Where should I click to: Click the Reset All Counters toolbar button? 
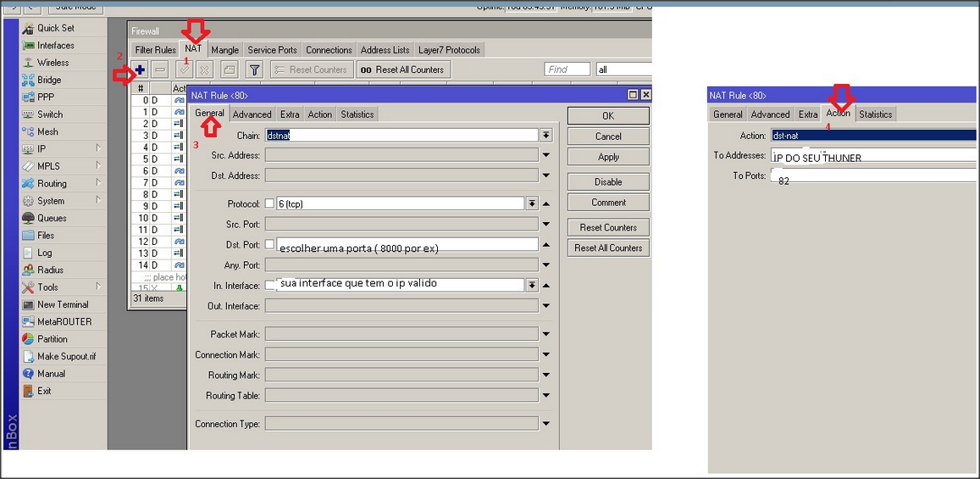(x=402, y=70)
